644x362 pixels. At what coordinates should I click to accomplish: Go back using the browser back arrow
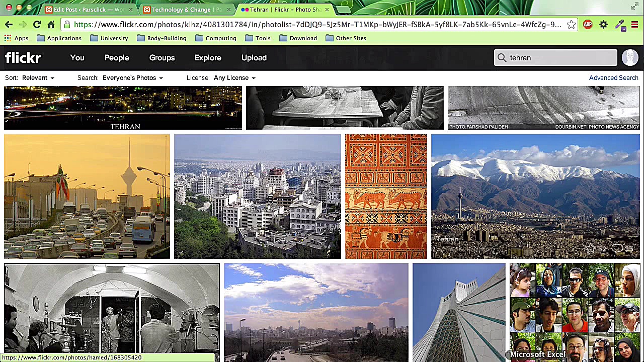(9, 25)
